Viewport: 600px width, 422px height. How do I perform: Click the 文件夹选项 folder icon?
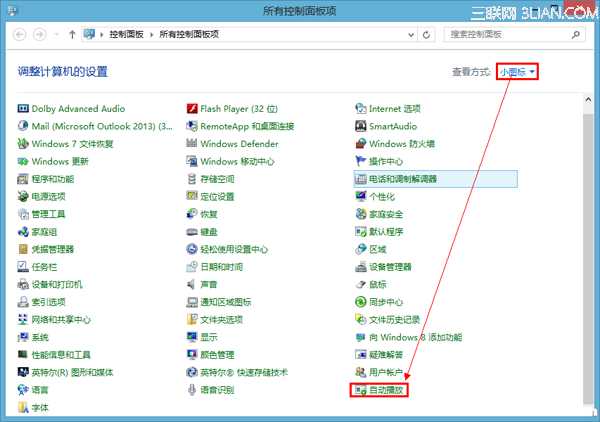point(192,320)
